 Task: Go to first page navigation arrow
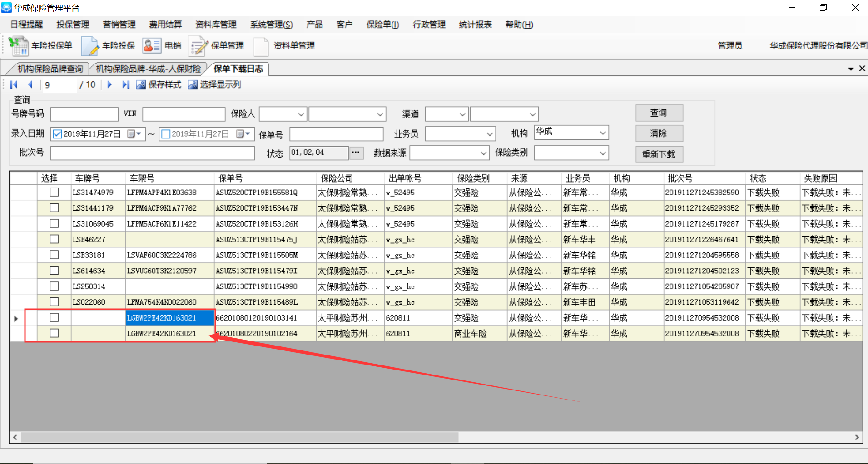(x=14, y=84)
